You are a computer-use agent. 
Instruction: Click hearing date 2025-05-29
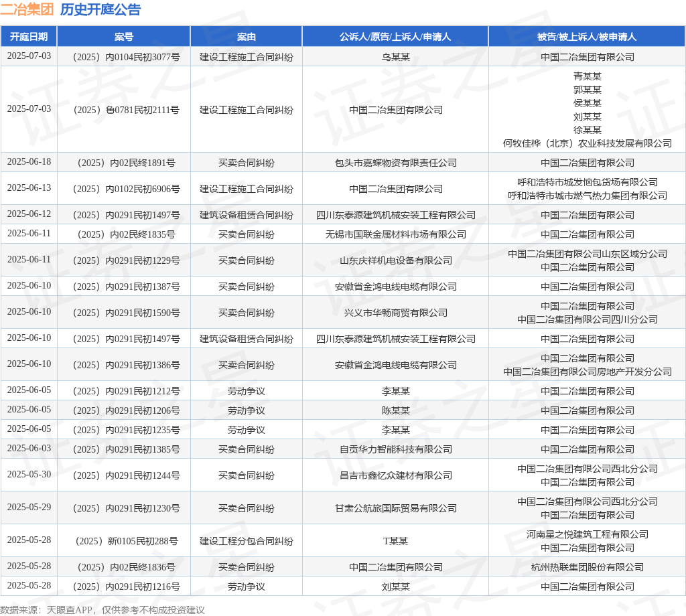point(29,507)
